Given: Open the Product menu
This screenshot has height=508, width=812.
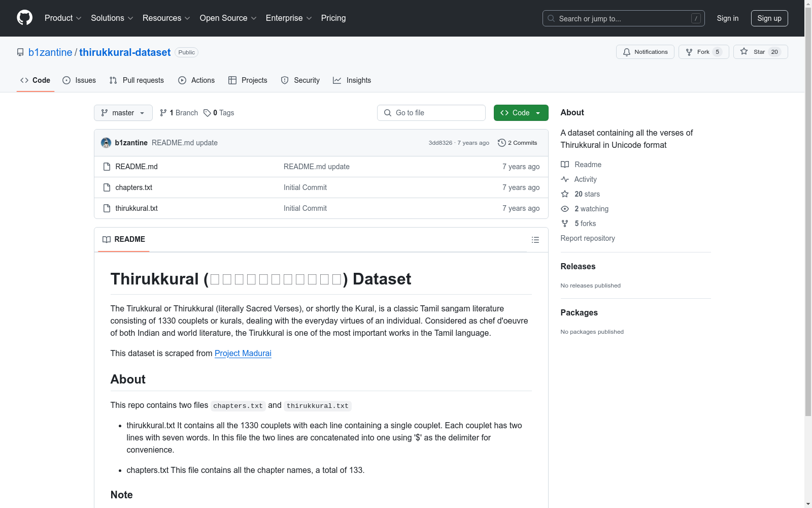Looking at the screenshot, I should point(63,18).
